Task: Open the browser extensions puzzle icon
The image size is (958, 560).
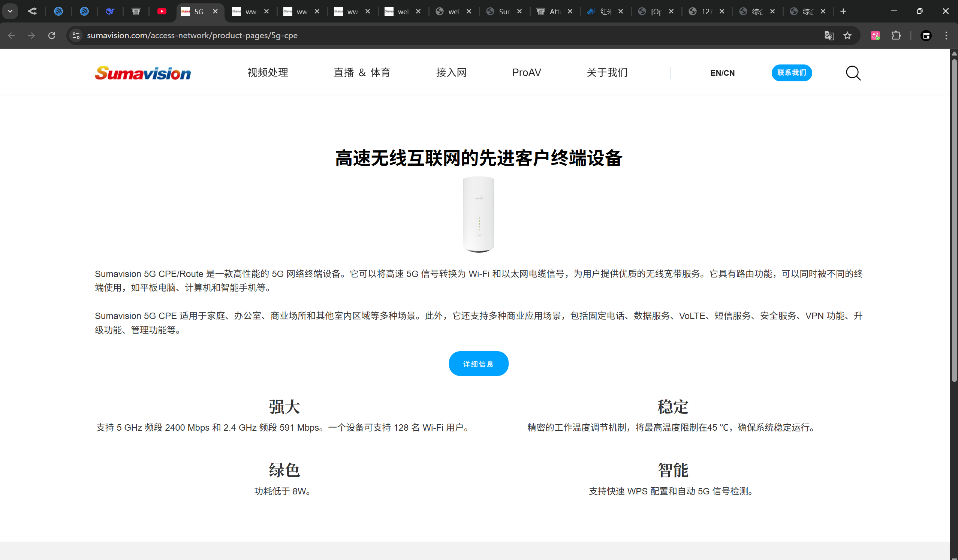Action: [x=896, y=36]
